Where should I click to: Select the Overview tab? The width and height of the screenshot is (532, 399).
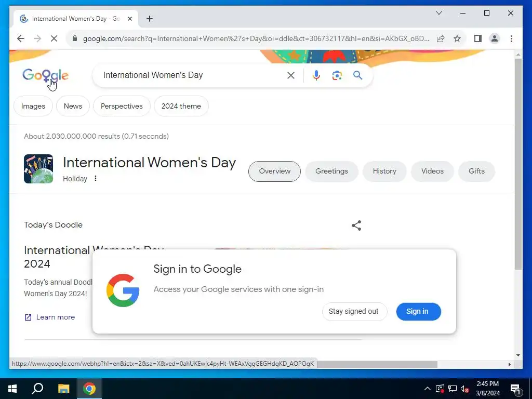[274, 171]
